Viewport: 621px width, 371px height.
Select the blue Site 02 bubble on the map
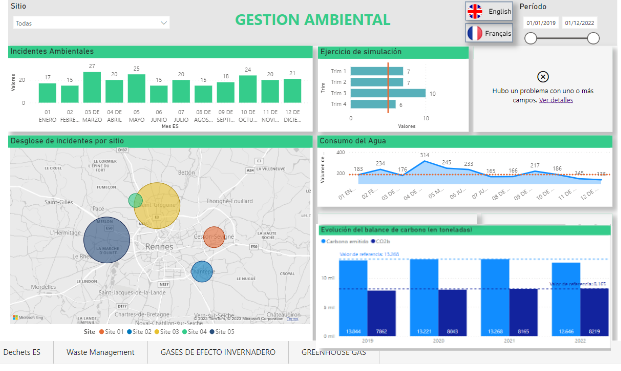[x=202, y=272]
